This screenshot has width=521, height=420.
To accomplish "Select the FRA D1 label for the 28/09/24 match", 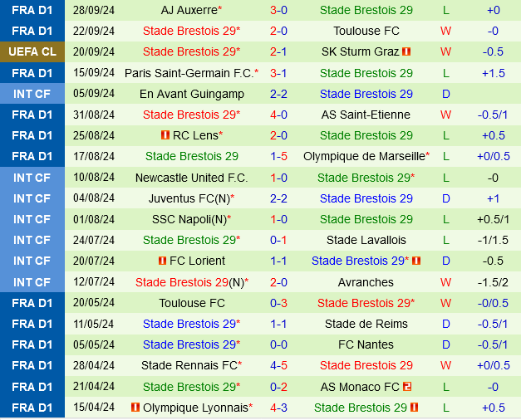I will (x=32, y=10).
